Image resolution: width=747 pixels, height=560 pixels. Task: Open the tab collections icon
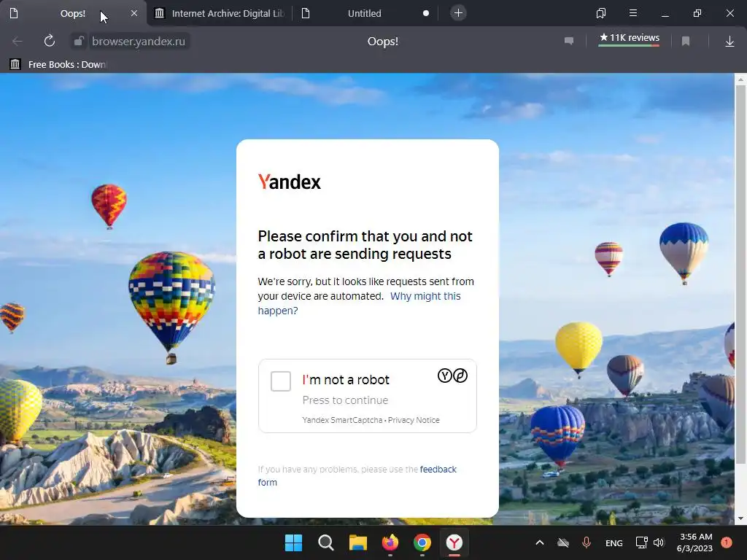coord(601,13)
